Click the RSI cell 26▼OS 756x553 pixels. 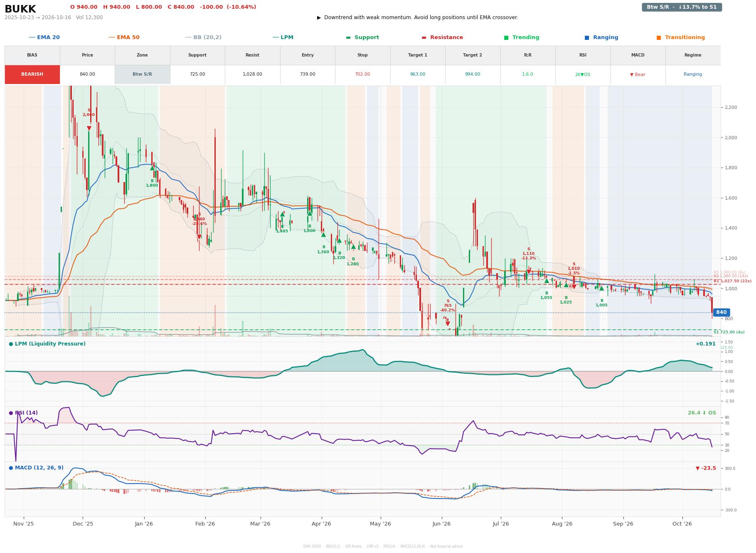click(583, 75)
